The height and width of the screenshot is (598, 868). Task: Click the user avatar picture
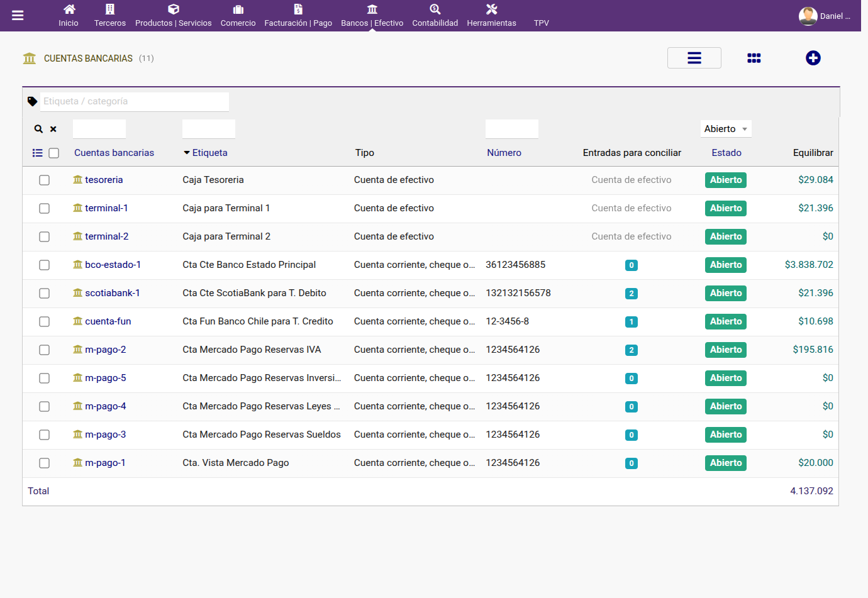click(808, 16)
